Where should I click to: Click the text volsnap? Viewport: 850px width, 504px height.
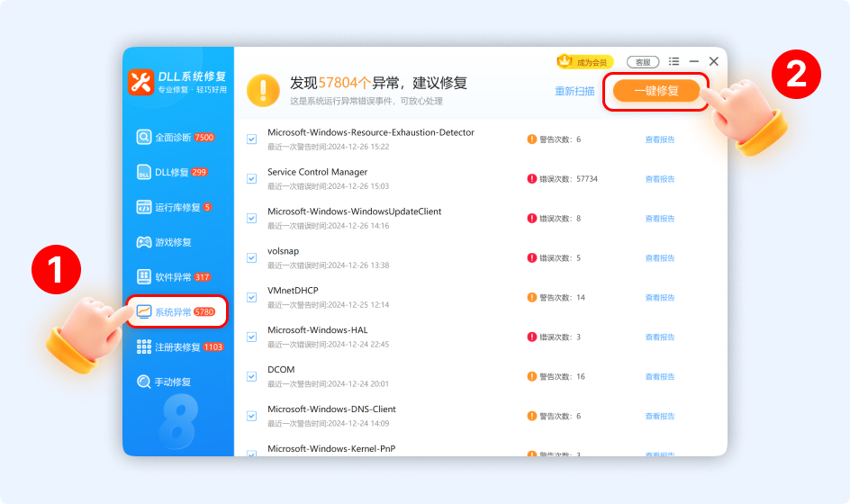click(283, 251)
